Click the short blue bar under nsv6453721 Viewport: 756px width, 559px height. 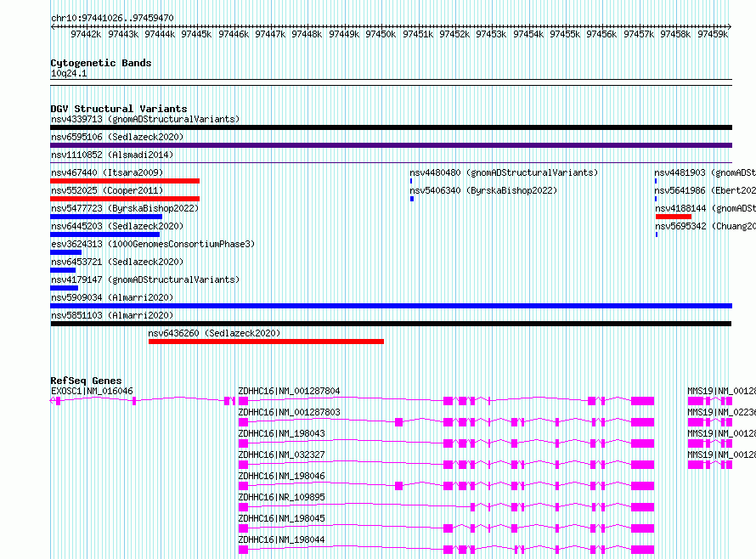63,270
